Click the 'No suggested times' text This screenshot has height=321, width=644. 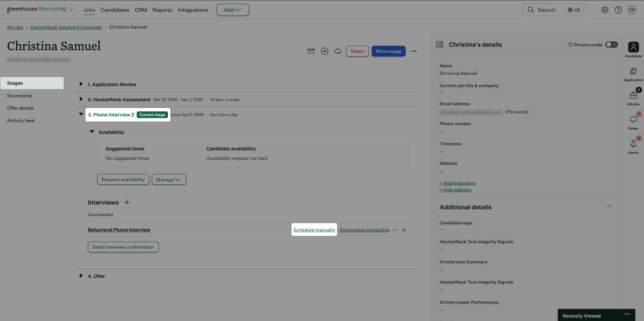tap(128, 158)
